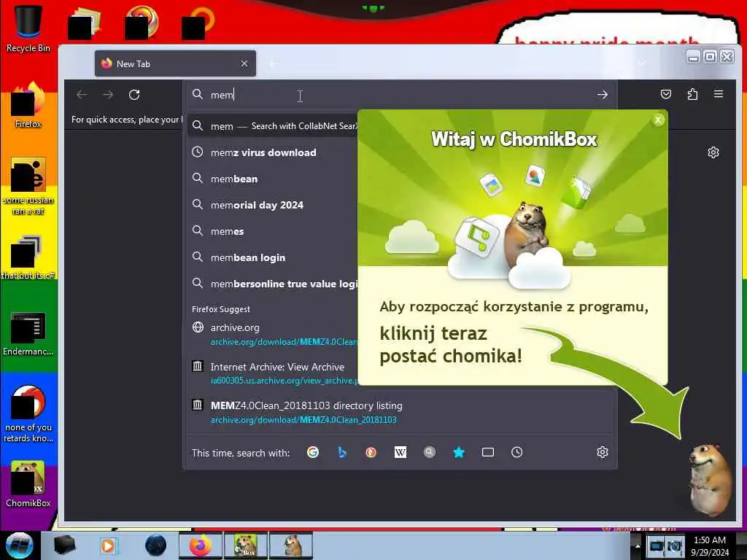Viewport: 747px width, 560px height.
Task: Pick the 'memes' search suggestion
Action: (x=273, y=231)
